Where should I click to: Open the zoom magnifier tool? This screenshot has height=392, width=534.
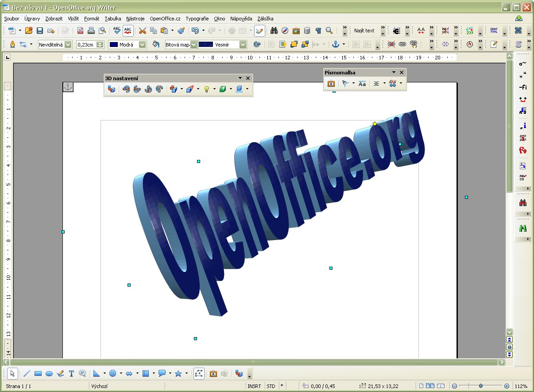(x=329, y=31)
